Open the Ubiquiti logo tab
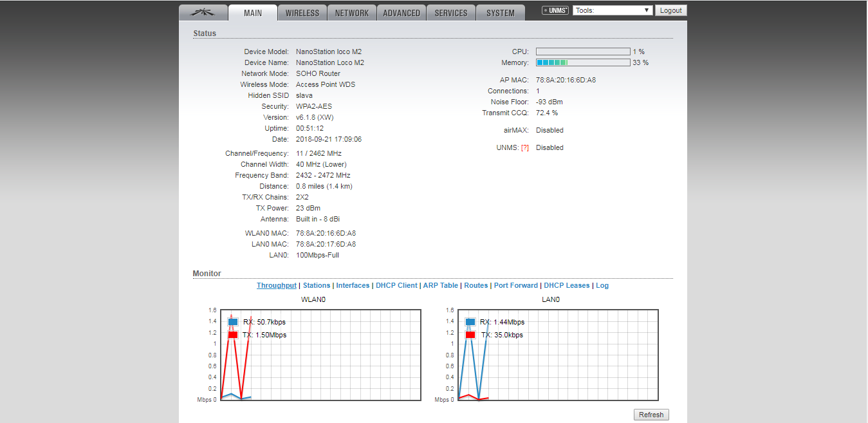The image size is (868, 423). [203, 13]
